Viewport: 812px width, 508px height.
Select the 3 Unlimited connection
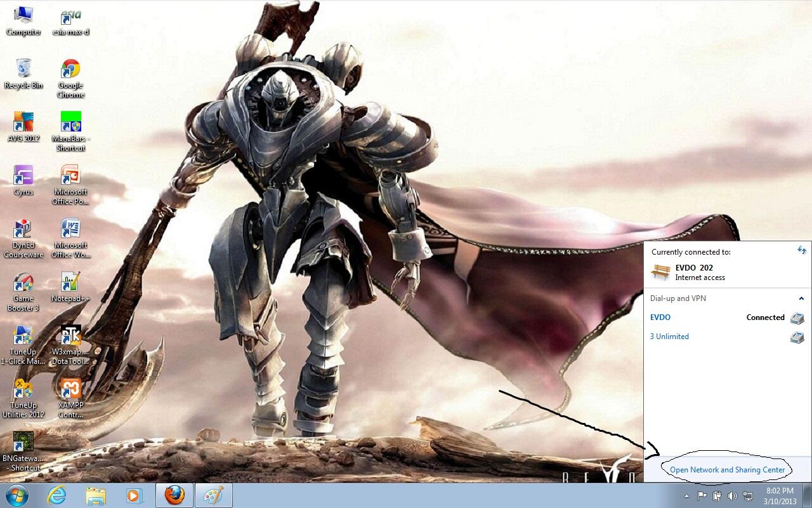(727, 337)
